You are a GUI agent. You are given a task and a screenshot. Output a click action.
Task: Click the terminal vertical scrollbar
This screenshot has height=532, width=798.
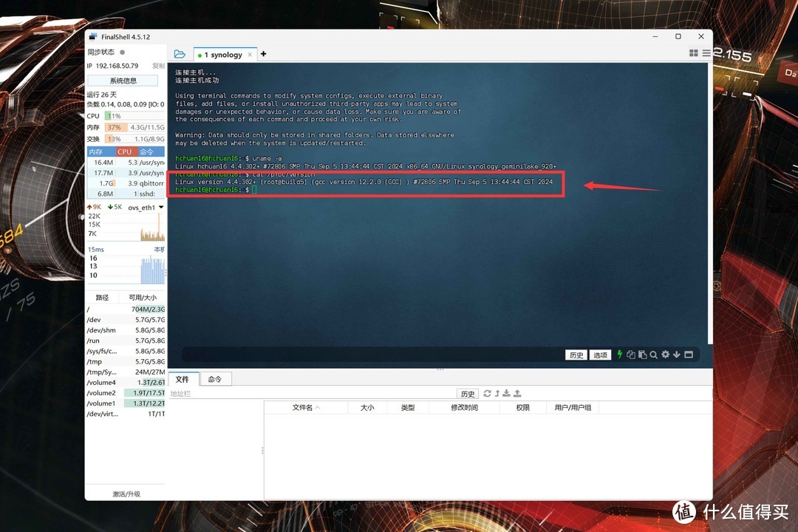709,204
